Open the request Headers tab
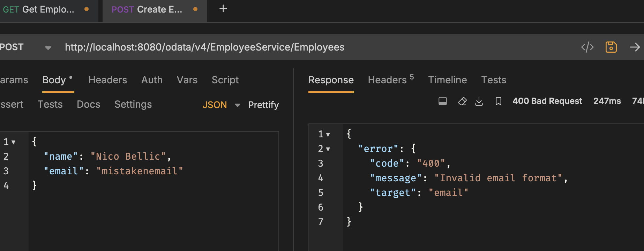The width and height of the screenshot is (644, 251). (x=108, y=80)
